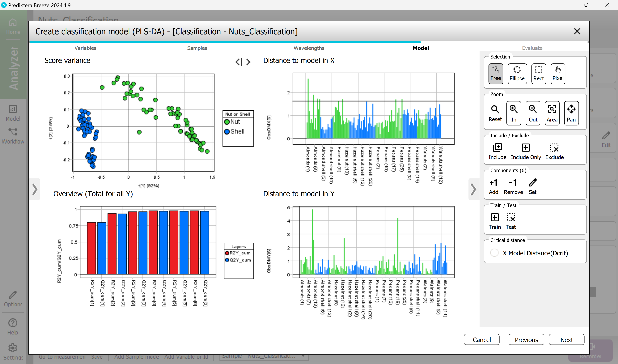Click the Next button

tap(566, 339)
